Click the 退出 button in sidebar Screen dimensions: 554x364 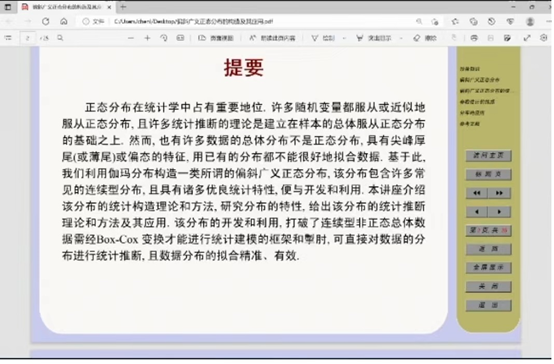coord(488,305)
